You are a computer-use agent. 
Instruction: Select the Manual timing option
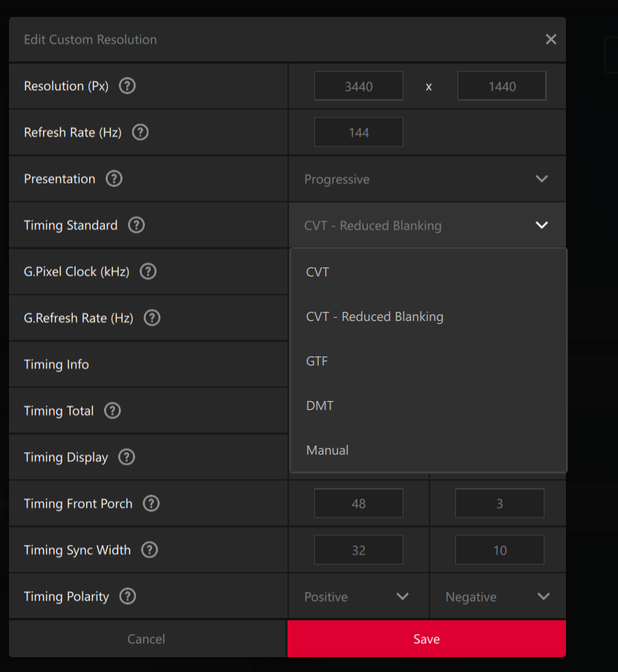[x=327, y=450]
